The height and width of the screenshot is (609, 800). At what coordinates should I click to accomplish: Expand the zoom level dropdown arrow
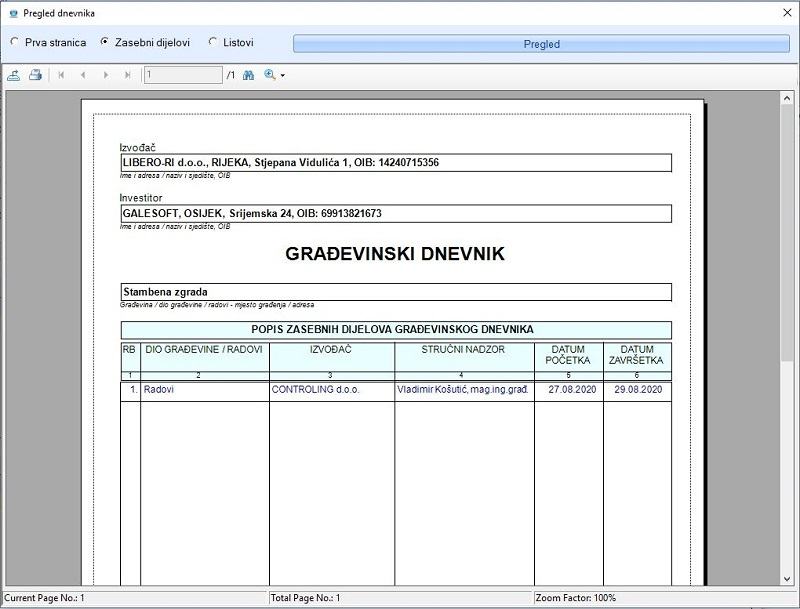tap(283, 76)
